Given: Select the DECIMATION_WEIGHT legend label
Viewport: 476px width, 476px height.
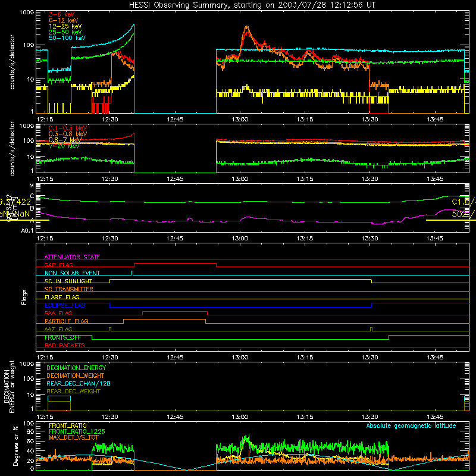Looking at the screenshot, I should 76,375.
